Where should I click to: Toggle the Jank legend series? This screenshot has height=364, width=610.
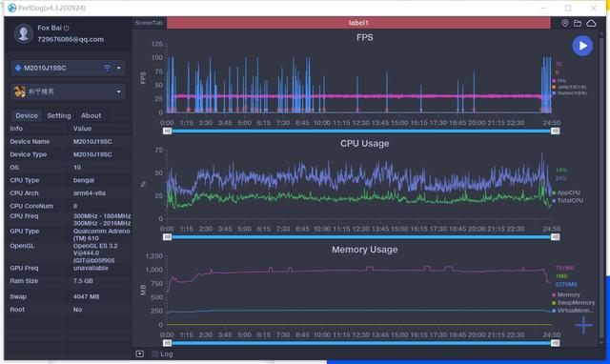pos(569,87)
